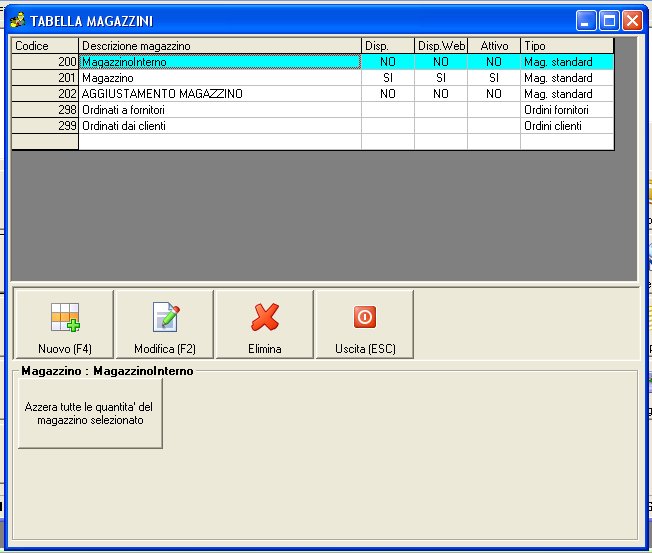Click the 'Disp.' column header
This screenshot has width=652, height=553.
pyautogui.click(x=388, y=46)
